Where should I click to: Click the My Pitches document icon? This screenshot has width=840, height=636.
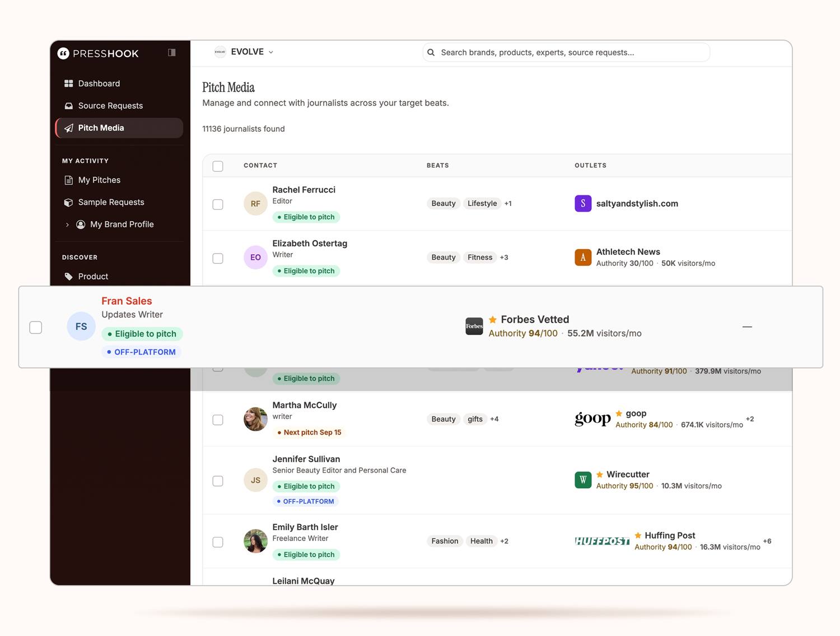click(69, 180)
